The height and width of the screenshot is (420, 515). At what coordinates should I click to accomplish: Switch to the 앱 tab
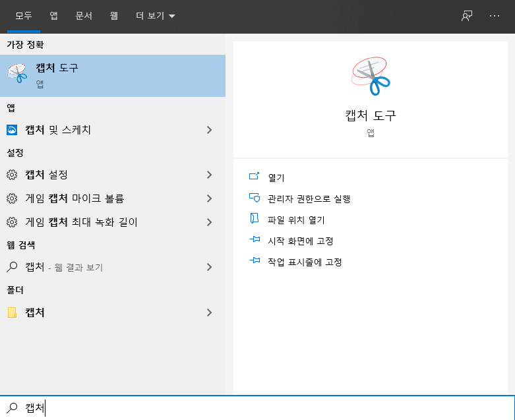(x=53, y=16)
